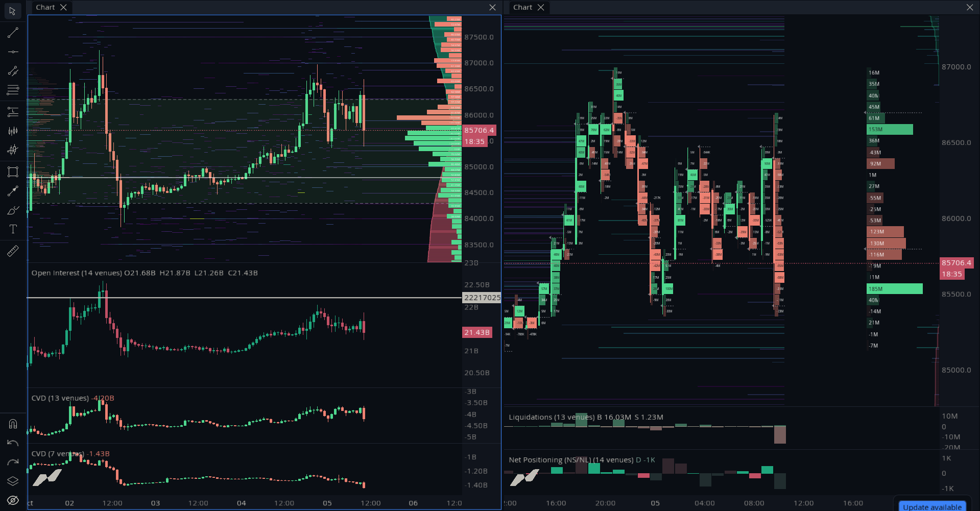The height and width of the screenshot is (511, 980).
Task: Click the 85000.0 label on right price axis
Action: point(957,370)
